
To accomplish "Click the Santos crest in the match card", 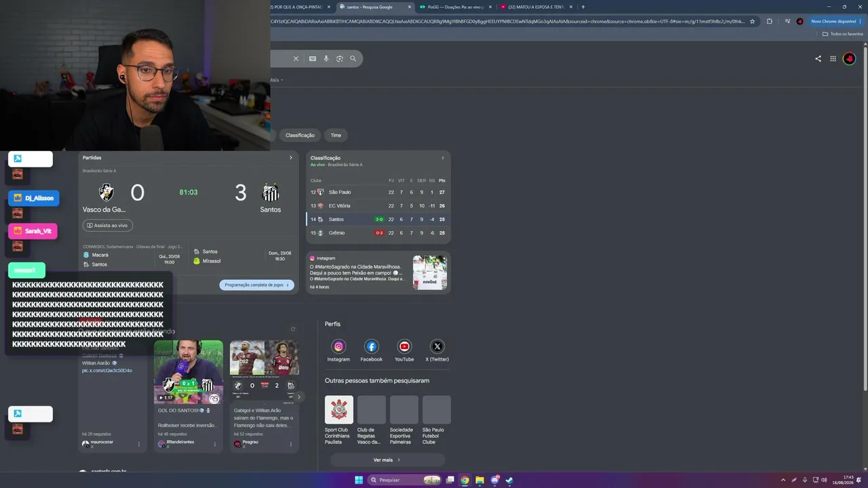I will (x=271, y=192).
